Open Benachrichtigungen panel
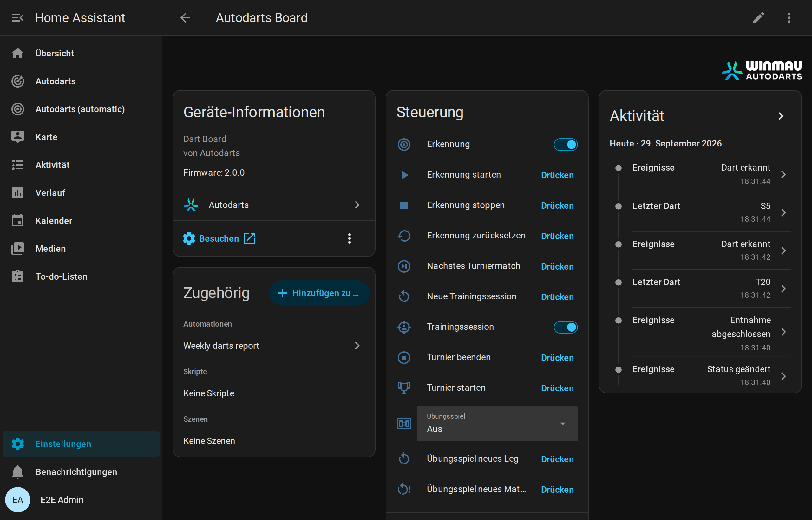 tap(81, 472)
